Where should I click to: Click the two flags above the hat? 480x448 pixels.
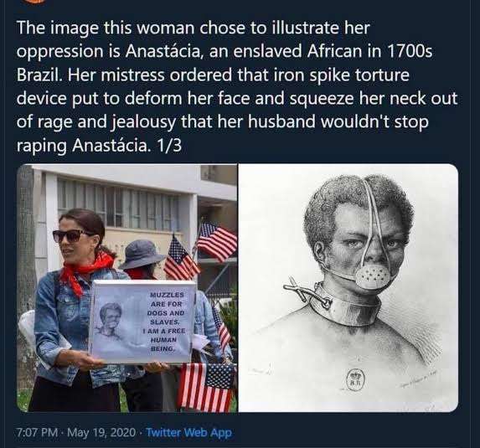tap(200, 250)
